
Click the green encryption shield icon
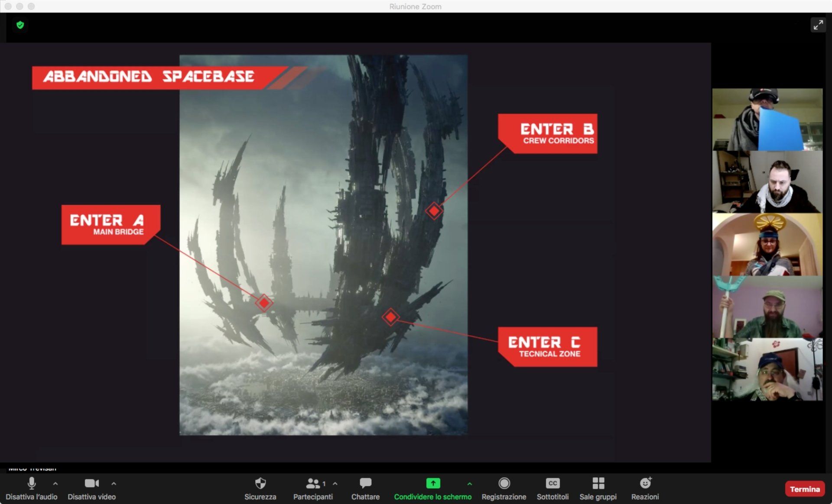click(x=20, y=25)
